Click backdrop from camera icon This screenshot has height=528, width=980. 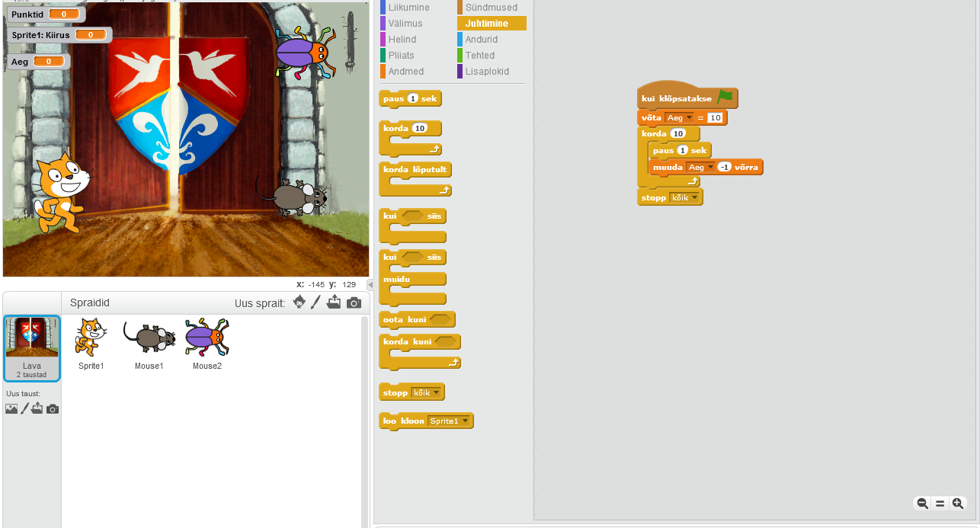[52, 409]
